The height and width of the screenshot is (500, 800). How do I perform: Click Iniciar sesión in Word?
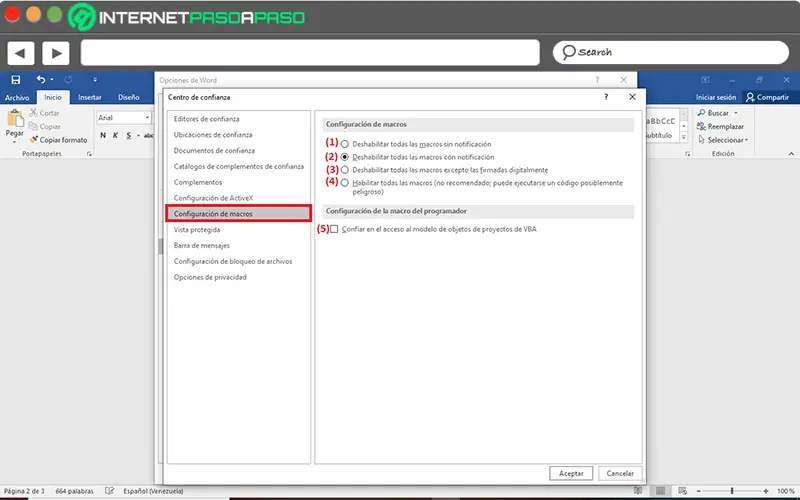tap(716, 97)
